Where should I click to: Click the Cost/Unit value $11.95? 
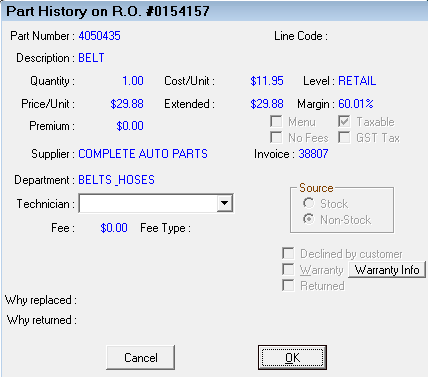[x=267, y=81]
